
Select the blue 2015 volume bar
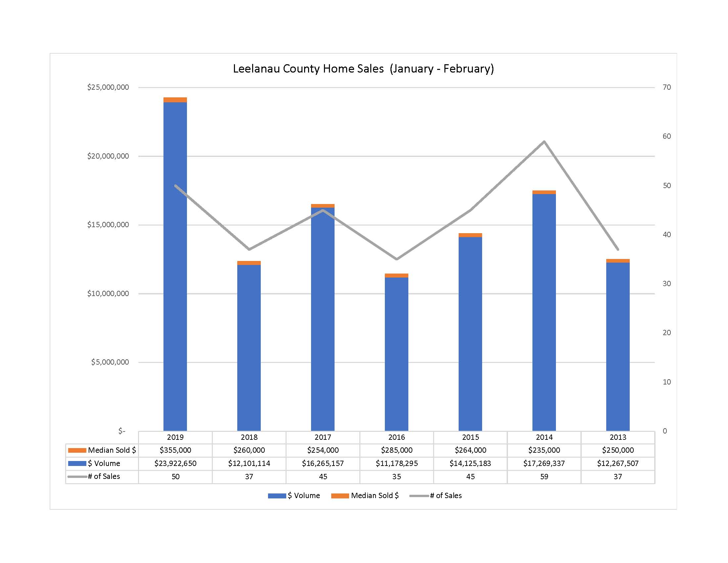(x=470, y=334)
